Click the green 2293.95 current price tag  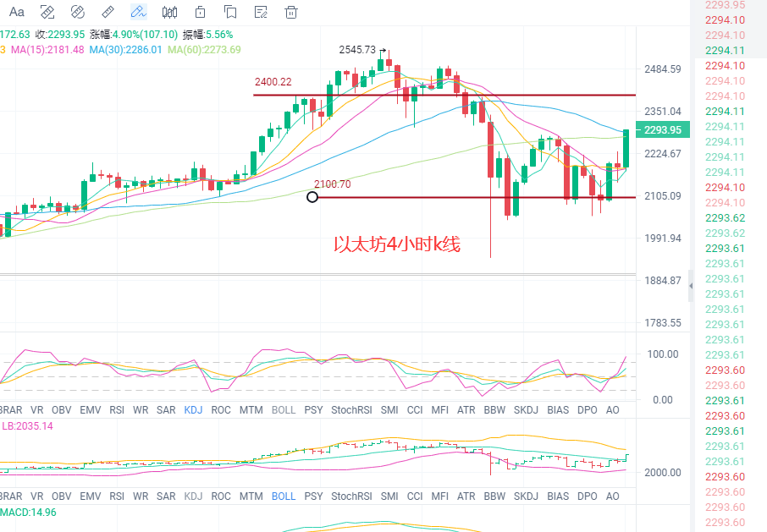click(x=664, y=129)
